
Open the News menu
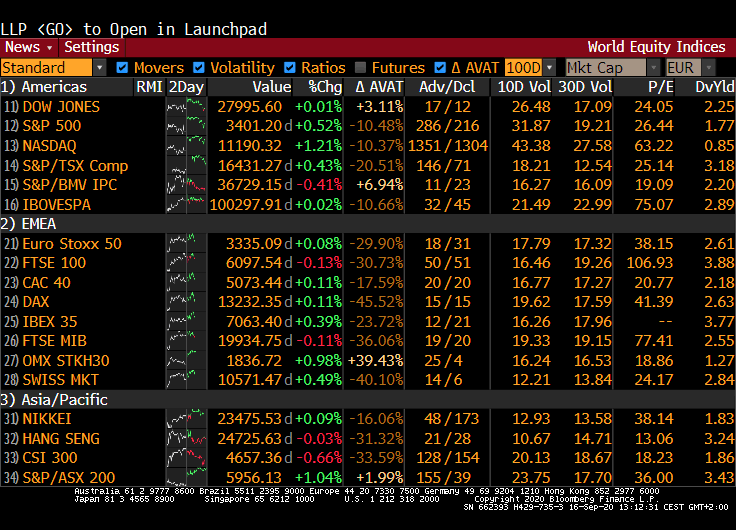(29, 47)
